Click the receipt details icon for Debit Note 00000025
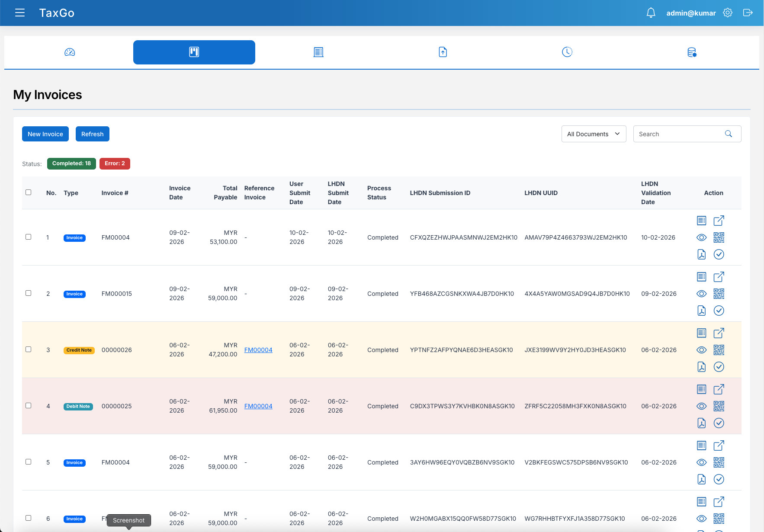Viewport: 764px width, 532px height. (701, 389)
